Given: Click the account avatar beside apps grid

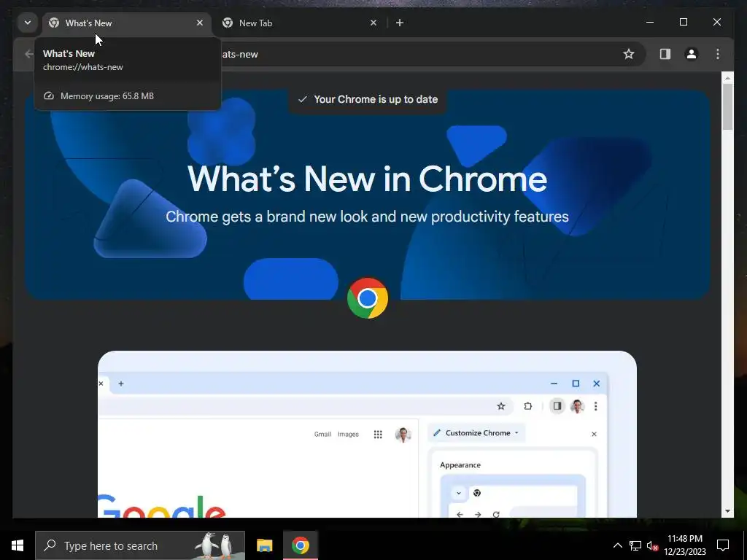Looking at the screenshot, I should click(x=403, y=435).
